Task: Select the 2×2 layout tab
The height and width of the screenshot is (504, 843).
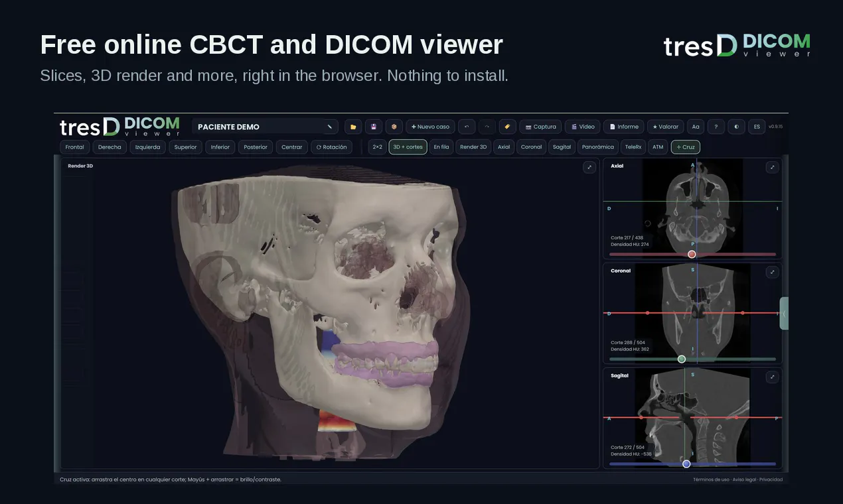Action: [x=377, y=147]
